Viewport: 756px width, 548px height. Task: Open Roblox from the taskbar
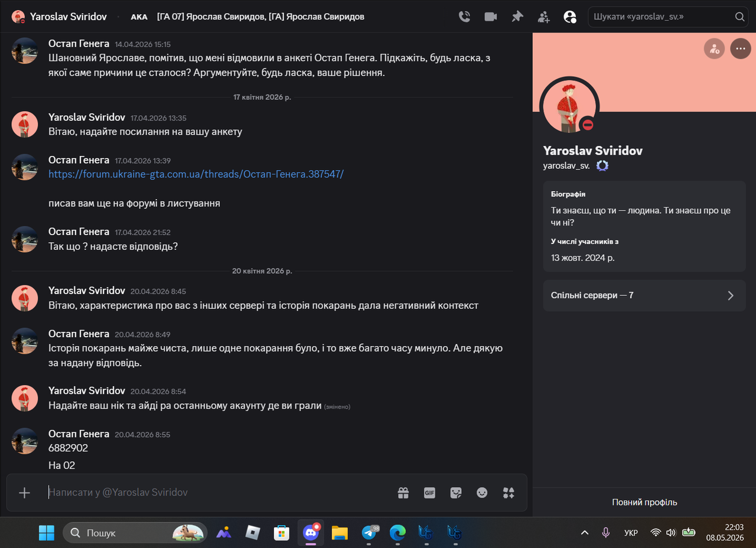point(253,533)
